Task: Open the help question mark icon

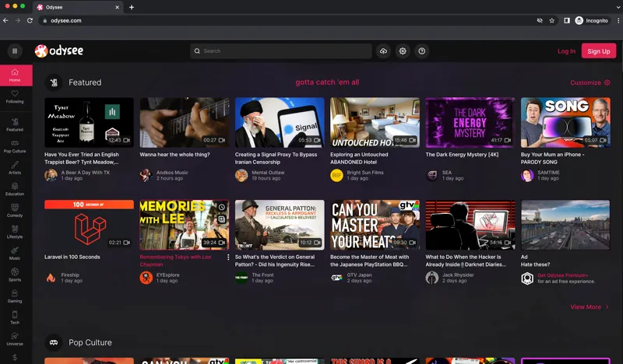Action: coord(421,51)
